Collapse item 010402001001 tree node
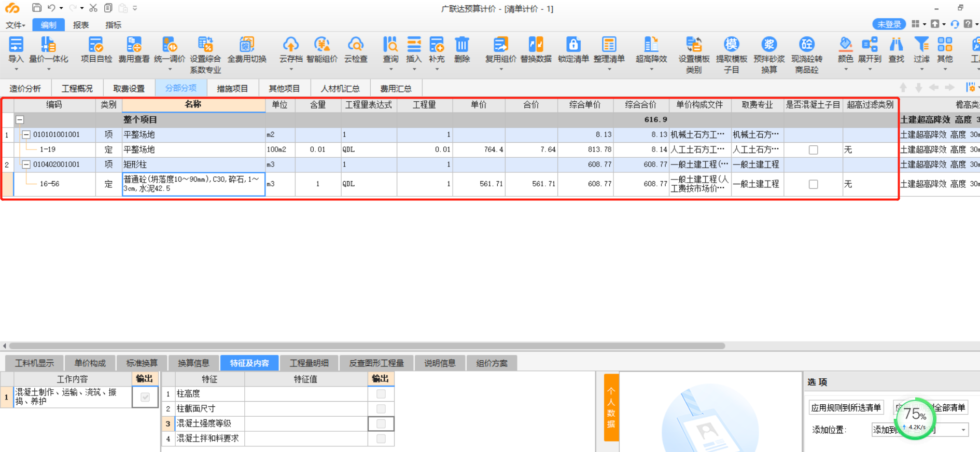The height and width of the screenshot is (452, 980). click(26, 165)
